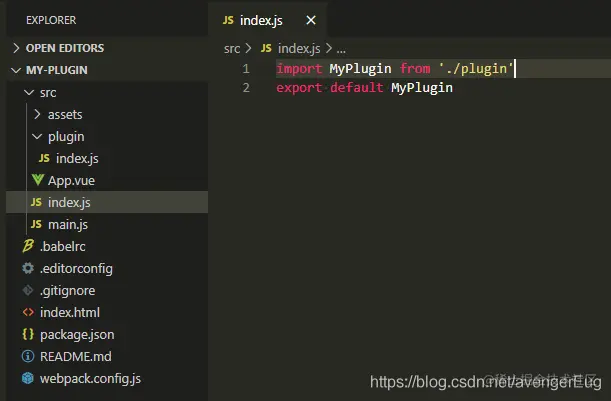Click the JS icon beside main.js
The width and height of the screenshot is (611, 401).
[x=36, y=224]
